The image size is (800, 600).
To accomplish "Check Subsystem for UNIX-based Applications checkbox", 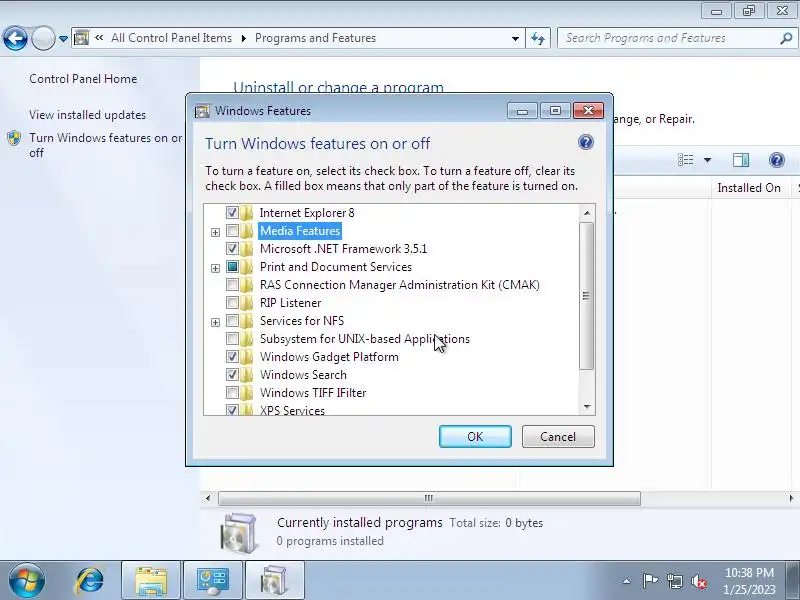I will [232, 339].
